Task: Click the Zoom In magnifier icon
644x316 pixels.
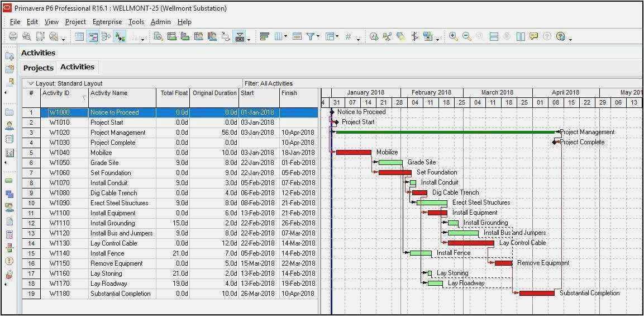Action: tap(453, 36)
